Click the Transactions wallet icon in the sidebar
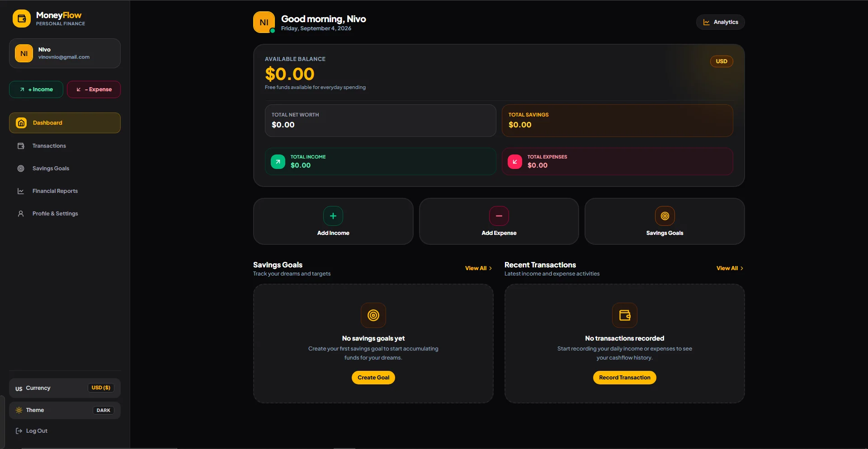This screenshot has width=868, height=449. pyautogui.click(x=21, y=146)
